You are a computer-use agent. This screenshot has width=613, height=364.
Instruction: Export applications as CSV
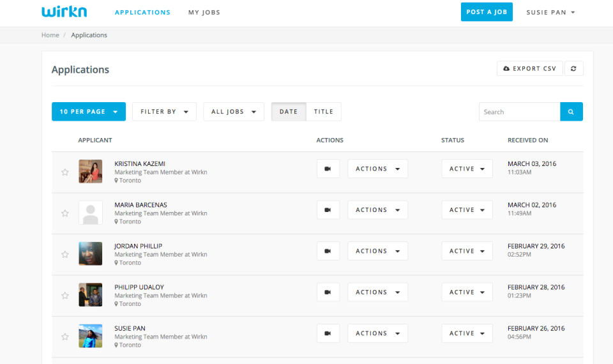coord(529,69)
